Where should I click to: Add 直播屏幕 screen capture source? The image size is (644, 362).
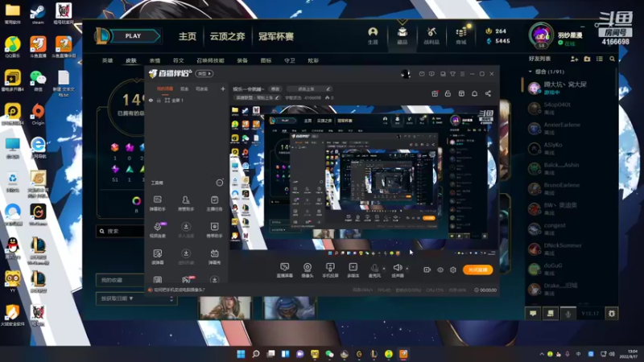pyautogui.click(x=285, y=270)
